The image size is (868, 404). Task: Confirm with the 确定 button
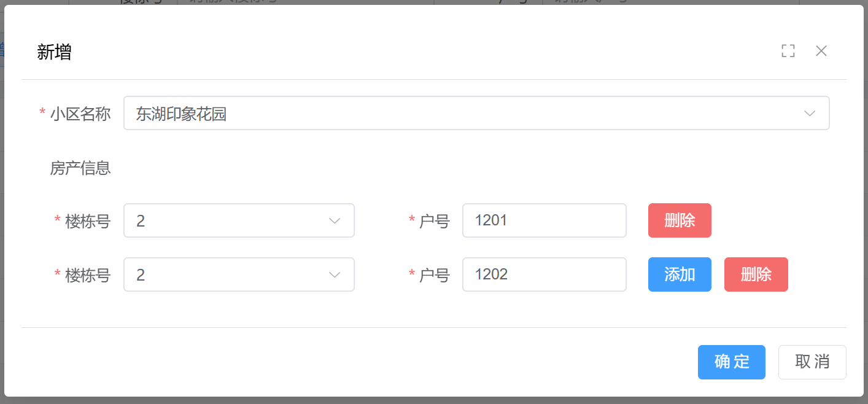pos(731,362)
